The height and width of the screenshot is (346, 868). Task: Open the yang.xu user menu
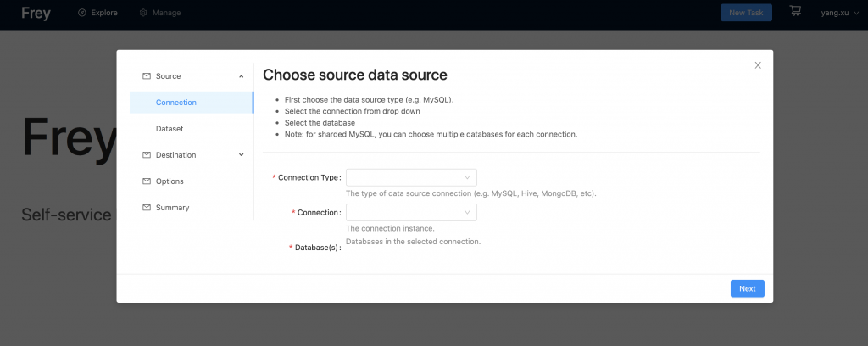point(840,12)
